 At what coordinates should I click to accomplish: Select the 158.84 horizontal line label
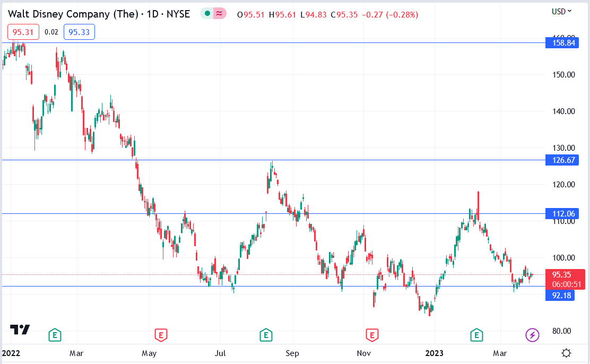pyautogui.click(x=562, y=43)
